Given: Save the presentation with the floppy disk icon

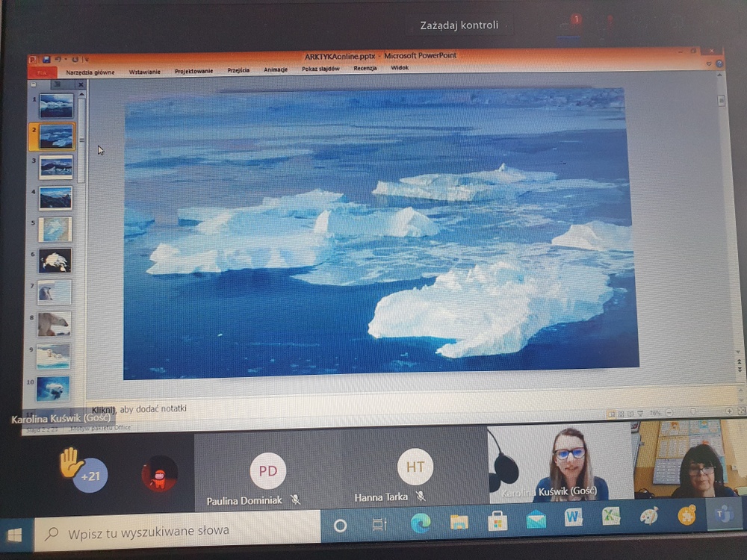Looking at the screenshot, I should point(46,60).
